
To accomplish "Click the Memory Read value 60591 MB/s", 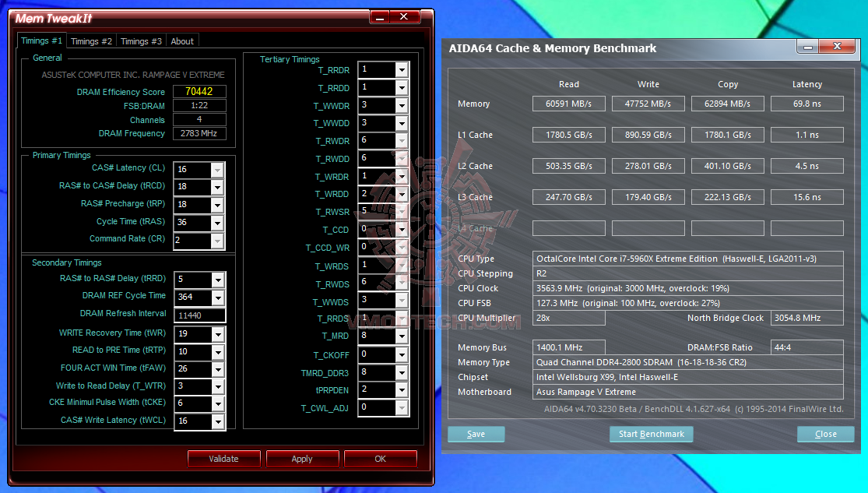I will point(568,104).
